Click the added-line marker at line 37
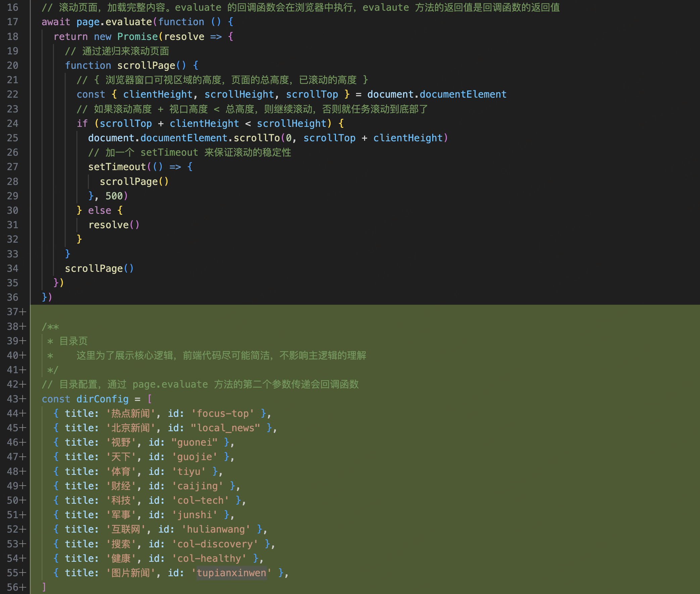 [23, 312]
